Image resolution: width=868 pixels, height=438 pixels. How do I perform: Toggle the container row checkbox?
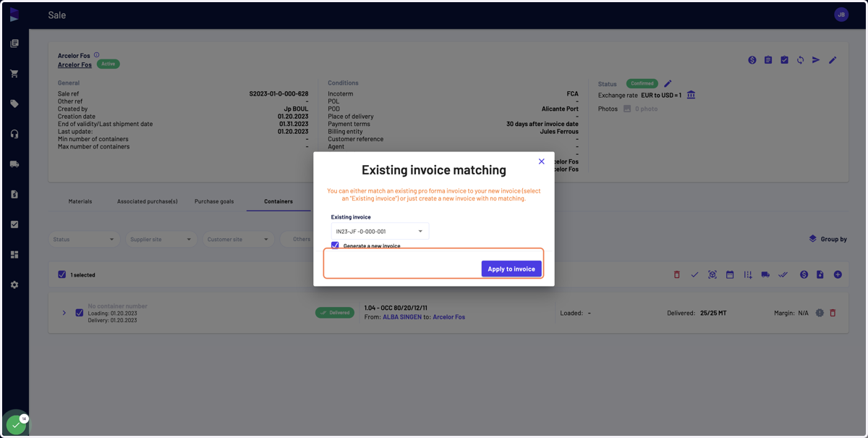click(x=80, y=313)
